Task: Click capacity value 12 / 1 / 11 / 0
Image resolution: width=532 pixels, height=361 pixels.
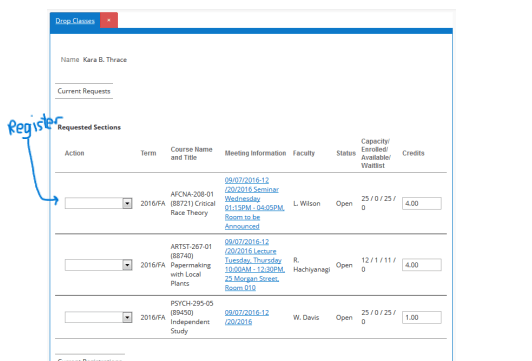Action: coord(378,265)
